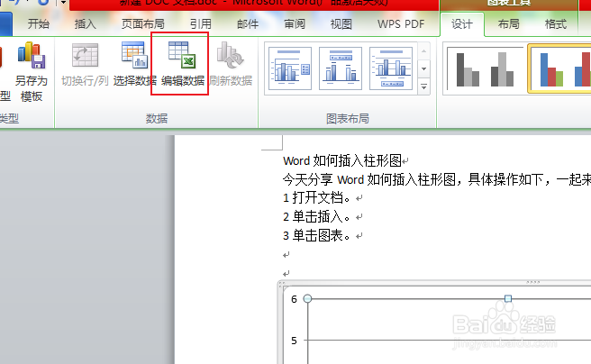Open the 邮件 (Mailings) tab
Viewport: 591px width, 364px height.
[248, 24]
